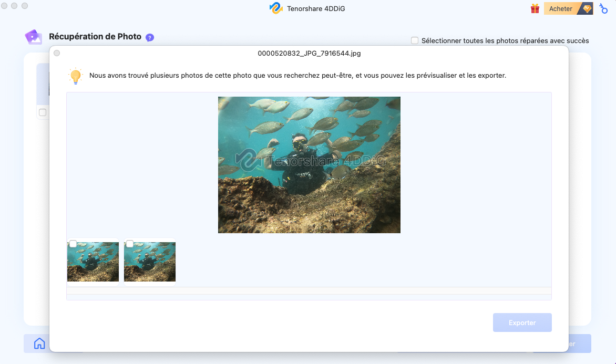Image resolution: width=616 pixels, height=364 pixels.
Task: Close the photo preview dialog
Action: click(57, 53)
